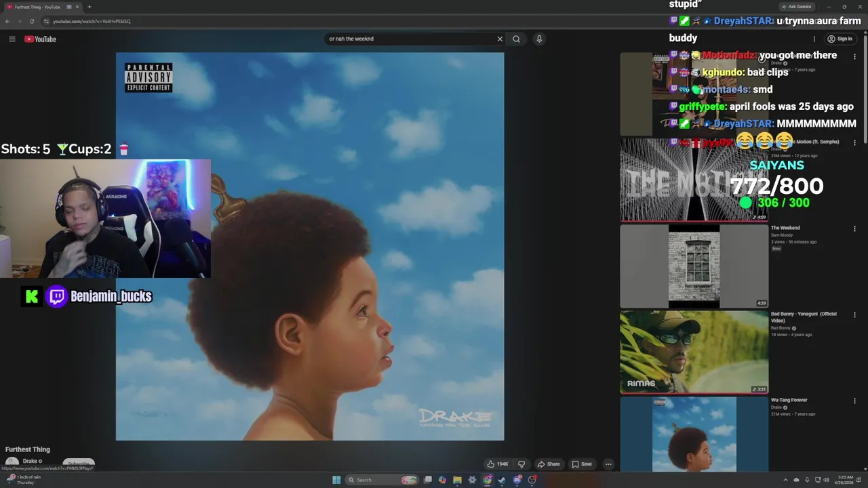This screenshot has width=868, height=488.
Task: Open a new browser tab
Action: 89,7
